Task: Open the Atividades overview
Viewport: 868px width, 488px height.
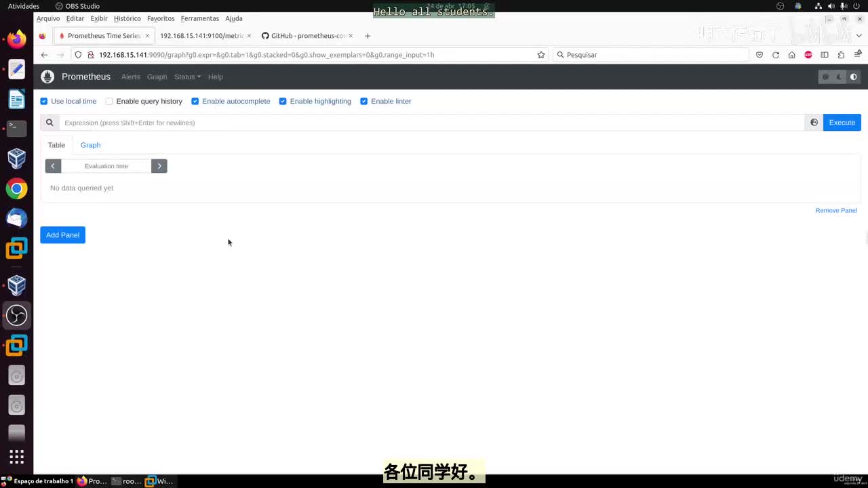Action: [24, 6]
